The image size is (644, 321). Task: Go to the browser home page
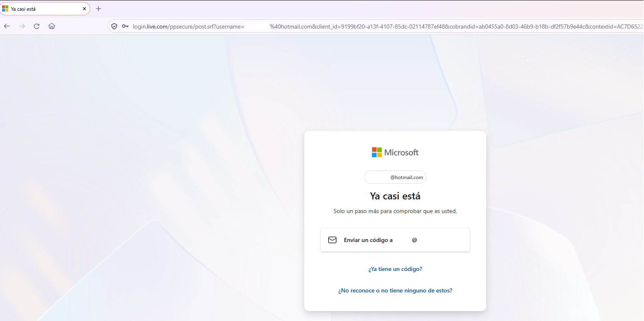click(x=52, y=26)
